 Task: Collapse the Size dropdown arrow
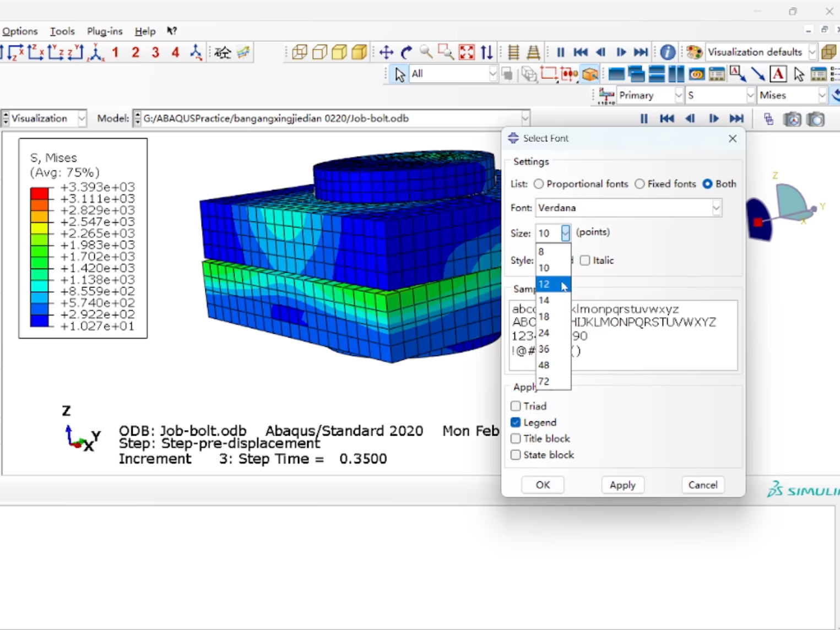pyautogui.click(x=565, y=233)
